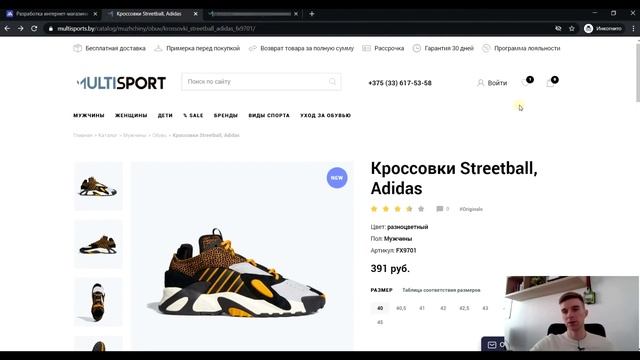Image resolution: width=640 pixels, height=360 pixels.
Task: Click the browser forward arrow
Action: pos(20,29)
